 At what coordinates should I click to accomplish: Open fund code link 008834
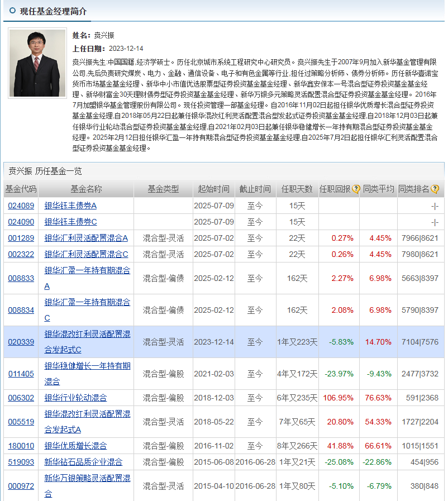(x=21, y=310)
